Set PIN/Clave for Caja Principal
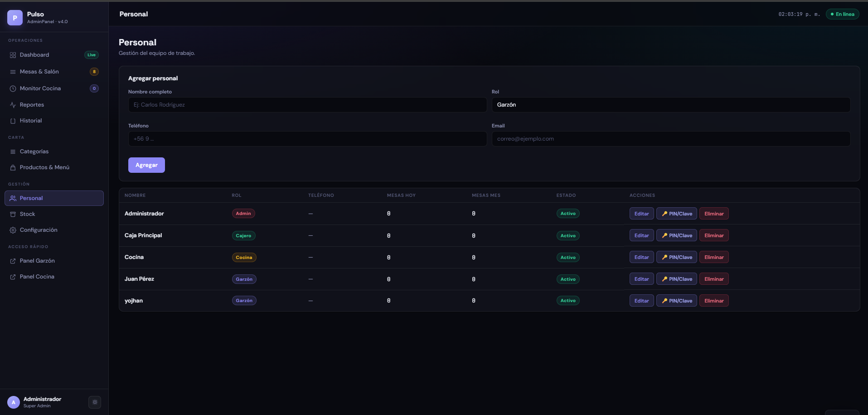Screen dimensions: 868x415 click(677, 235)
